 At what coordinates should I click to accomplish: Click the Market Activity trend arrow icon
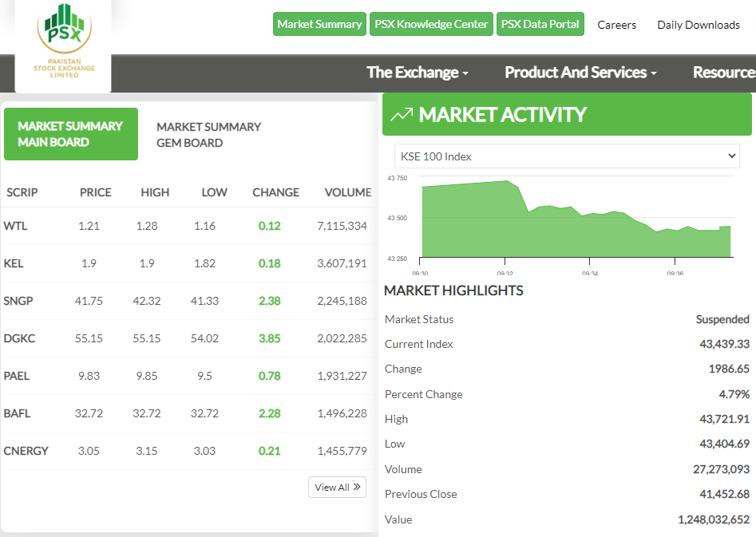pyautogui.click(x=402, y=115)
